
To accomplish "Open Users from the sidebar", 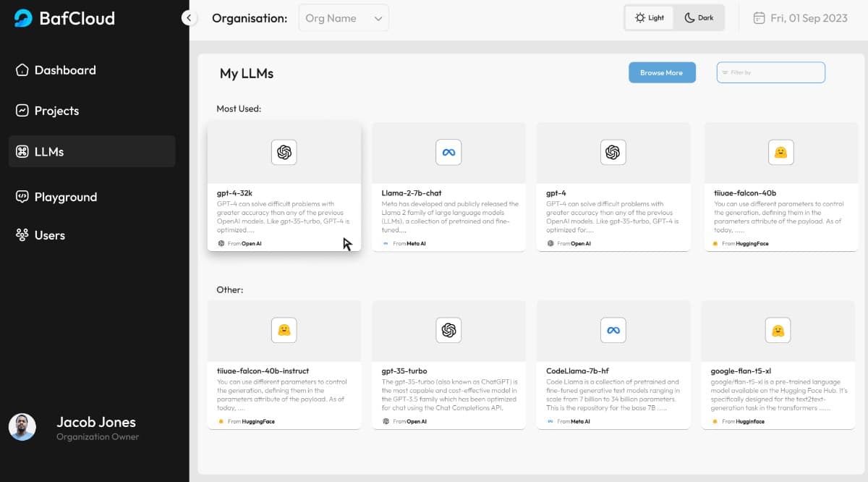I will [x=92, y=235].
